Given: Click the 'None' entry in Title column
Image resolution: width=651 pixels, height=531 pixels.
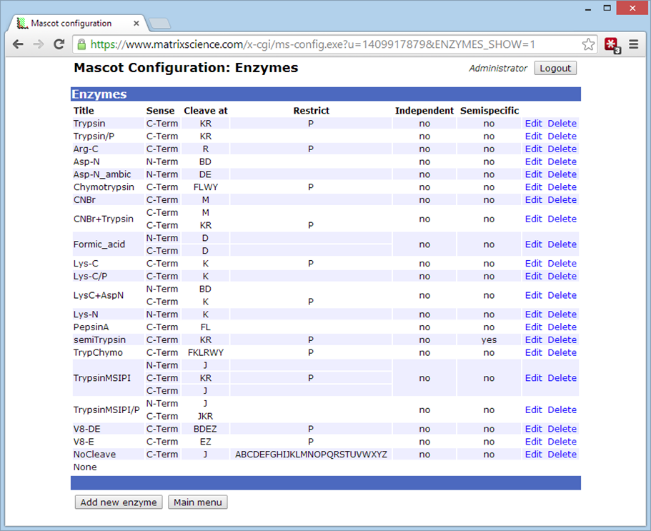Looking at the screenshot, I should (x=85, y=467).
